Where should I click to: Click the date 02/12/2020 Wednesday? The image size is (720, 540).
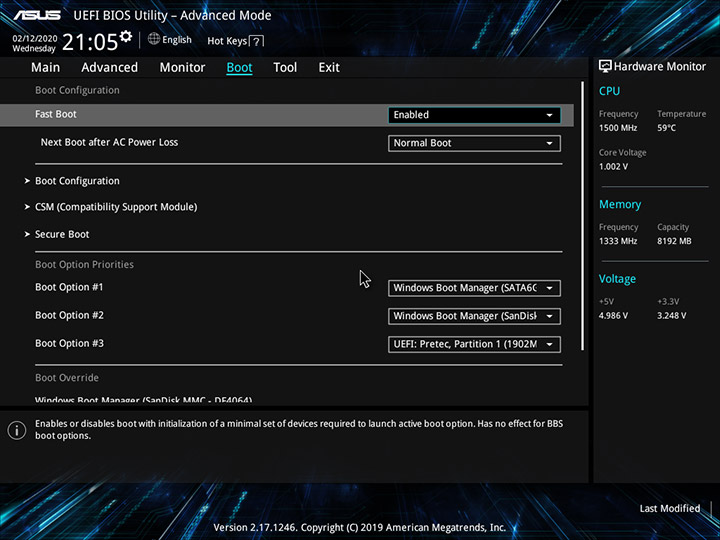tap(34, 43)
